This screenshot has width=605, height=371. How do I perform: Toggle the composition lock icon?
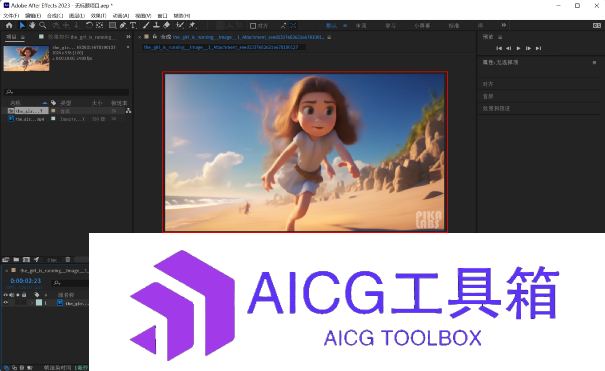click(155, 37)
